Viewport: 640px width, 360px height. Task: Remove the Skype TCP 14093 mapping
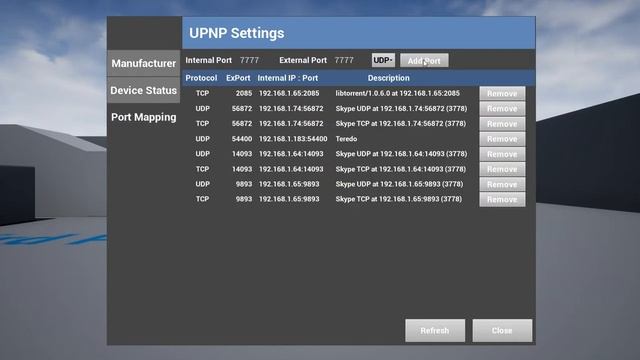(x=502, y=169)
